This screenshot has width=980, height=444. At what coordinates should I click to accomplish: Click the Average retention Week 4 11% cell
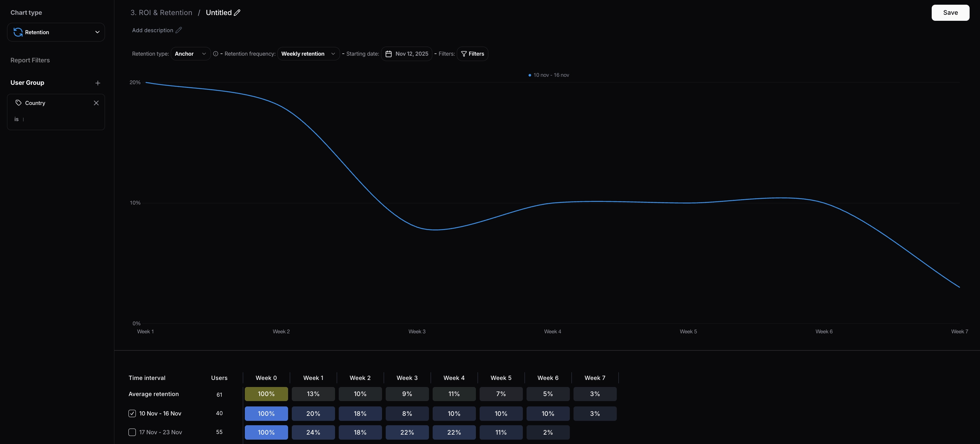454,394
